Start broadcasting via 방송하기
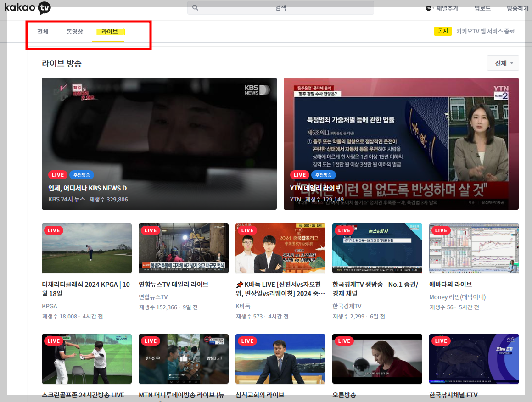Screen dimensions: 532x402 517,8
